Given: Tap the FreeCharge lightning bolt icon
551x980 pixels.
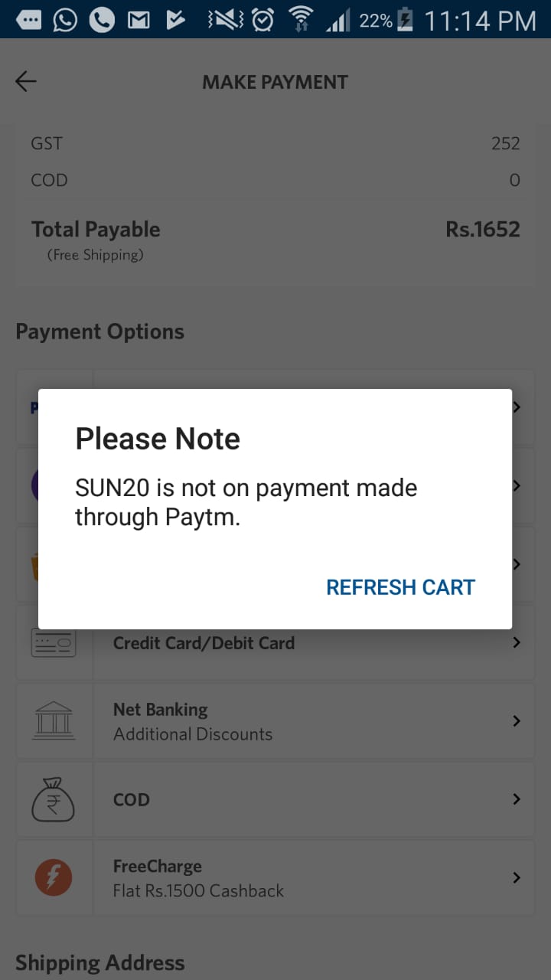Looking at the screenshot, I should [54, 877].
